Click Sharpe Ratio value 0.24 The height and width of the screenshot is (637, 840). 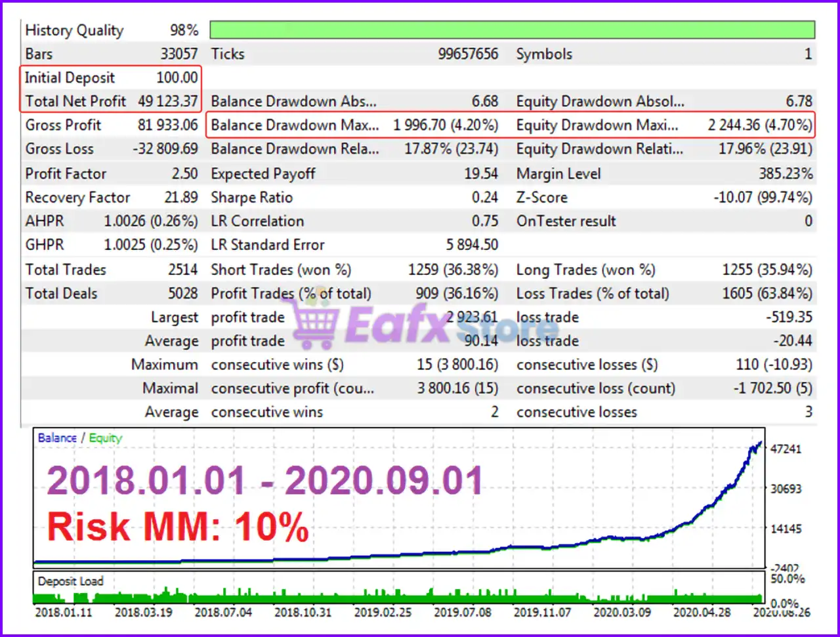[x=485, y=197]
